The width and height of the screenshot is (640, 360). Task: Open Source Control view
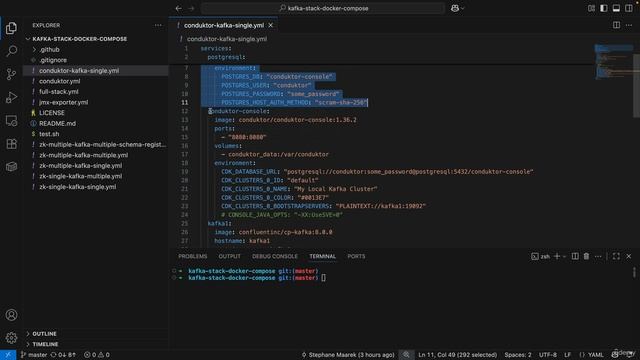click(x=11, y=74)
